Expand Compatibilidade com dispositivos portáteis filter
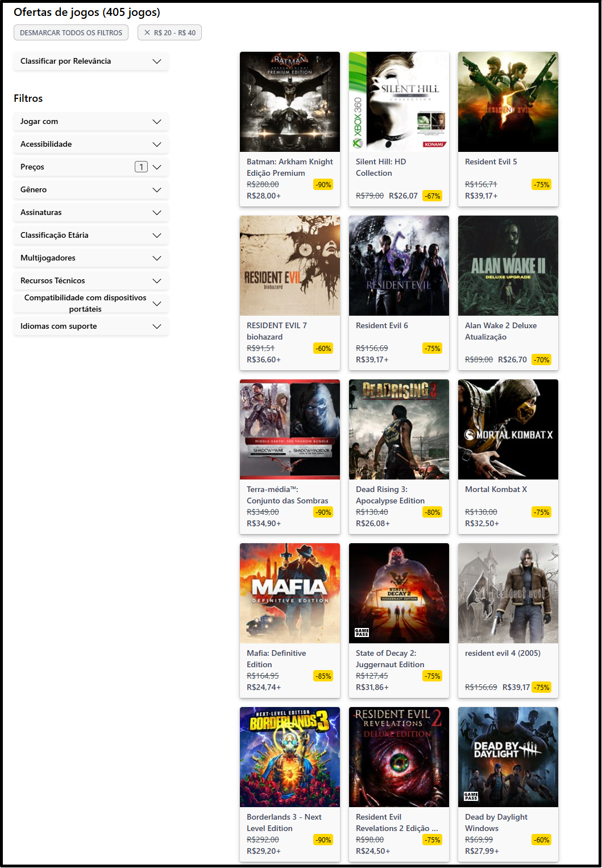Image resolution: width=602 pixels, height=868 pixels. (91, 304)
